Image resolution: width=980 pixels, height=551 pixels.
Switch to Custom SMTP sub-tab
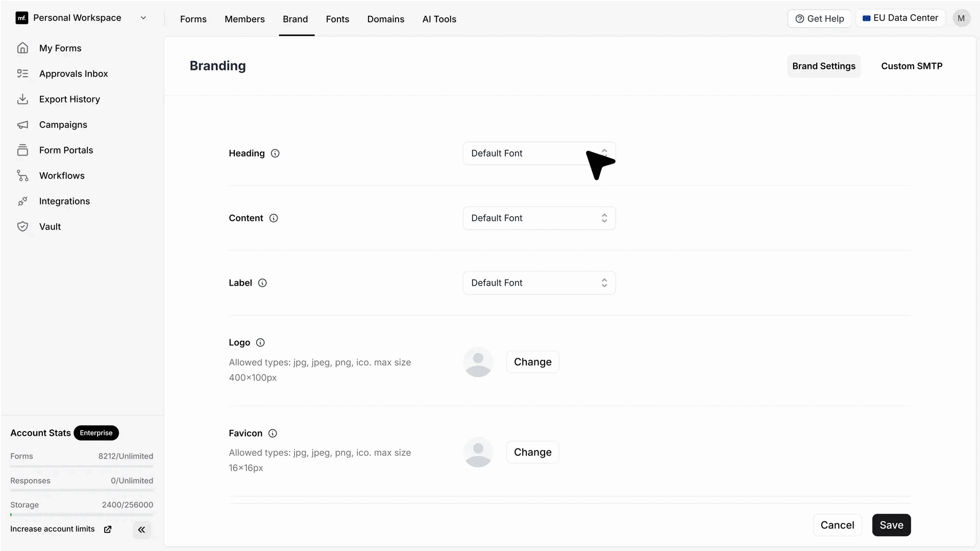(x=912, y=66)
